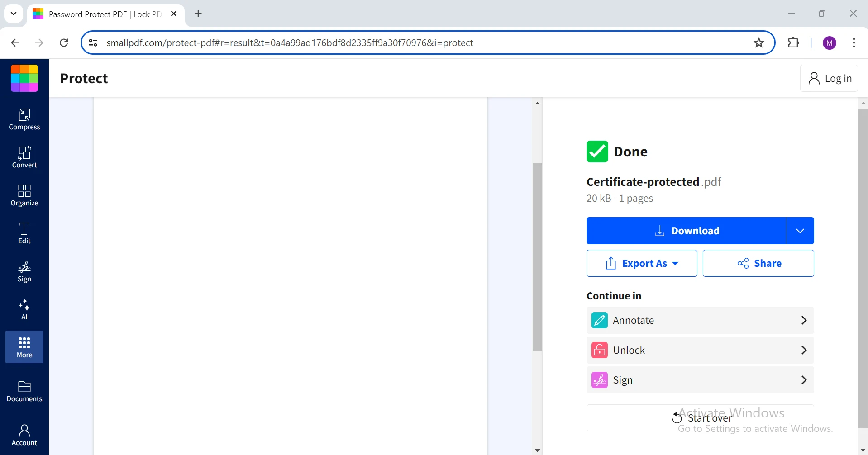Expand download options arrow
This screenshot has width=868, height=455.
(800, 231)
